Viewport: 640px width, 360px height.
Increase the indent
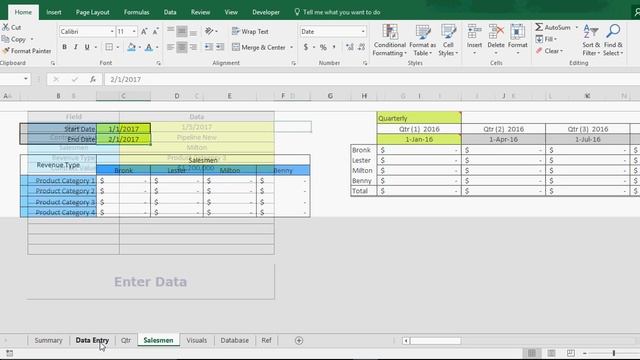[x=220, y=47]
